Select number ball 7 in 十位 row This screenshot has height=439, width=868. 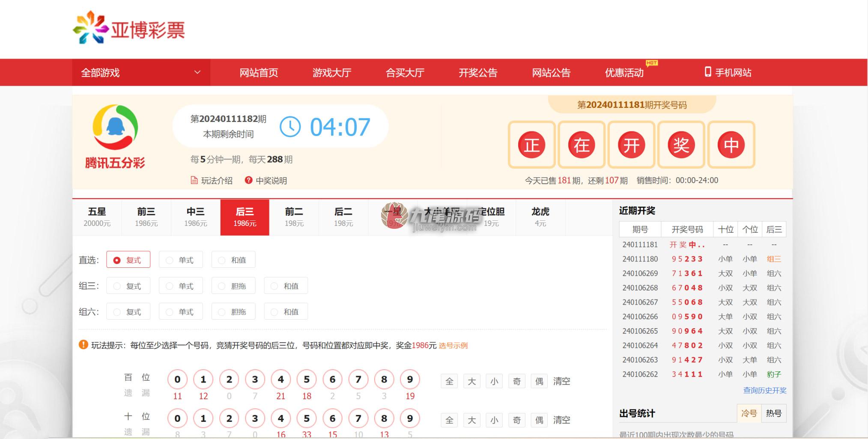pos(358,418)
